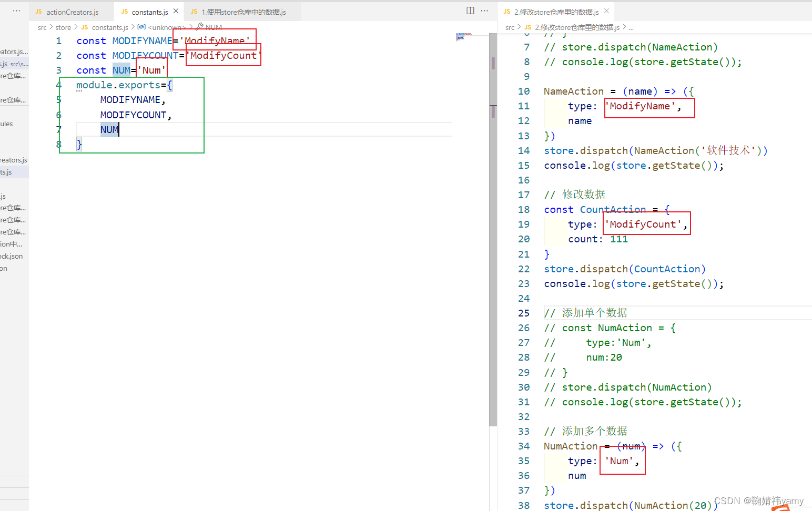Open the More Actions ellipsis menu above the editor
812x511 pixels.
point(484,11)
